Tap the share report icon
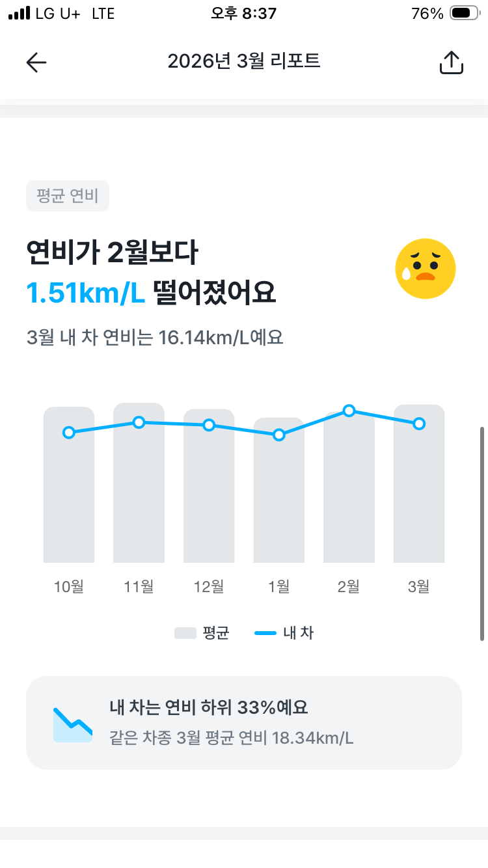Screen dimensions: 488x868 pos(451,62)
